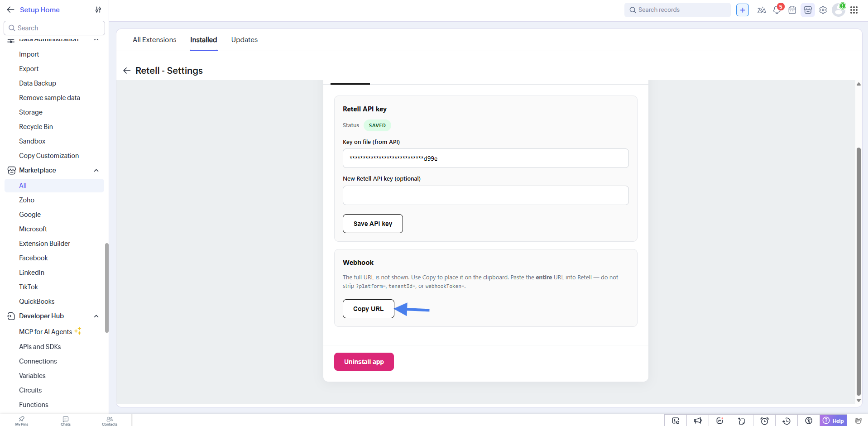The height and width of the screenshot is (426, 868).
Task: Click Save API key button
Action: tap(373, 224)
